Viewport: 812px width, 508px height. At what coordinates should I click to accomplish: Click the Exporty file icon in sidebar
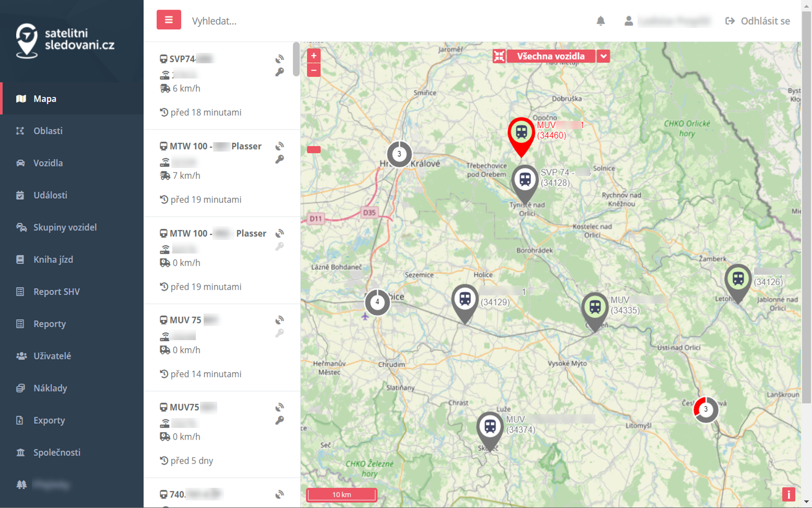(x=20, y=420)
